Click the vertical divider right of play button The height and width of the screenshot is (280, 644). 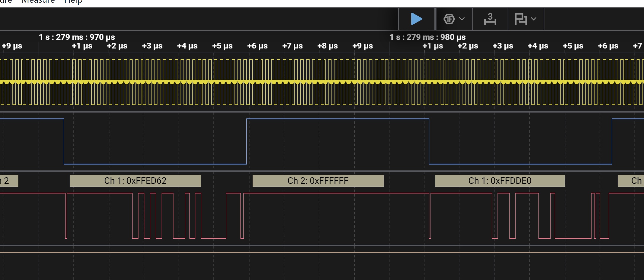(x=435, y=19)
